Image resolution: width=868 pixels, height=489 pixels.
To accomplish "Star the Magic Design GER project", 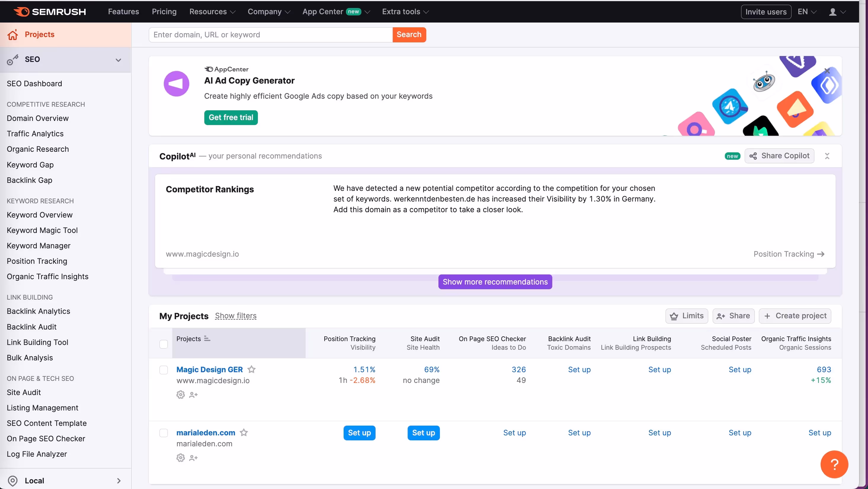I will (251, 370).
